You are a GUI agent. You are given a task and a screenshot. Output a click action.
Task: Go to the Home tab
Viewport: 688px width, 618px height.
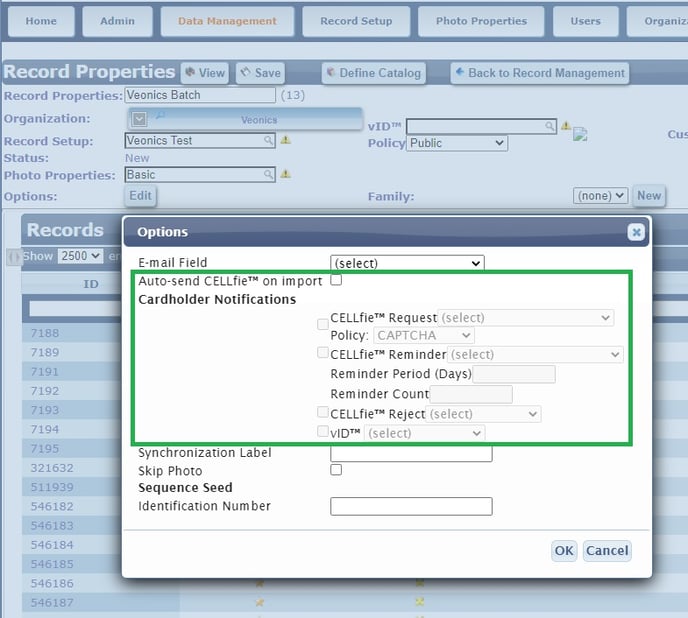point(41,21)
